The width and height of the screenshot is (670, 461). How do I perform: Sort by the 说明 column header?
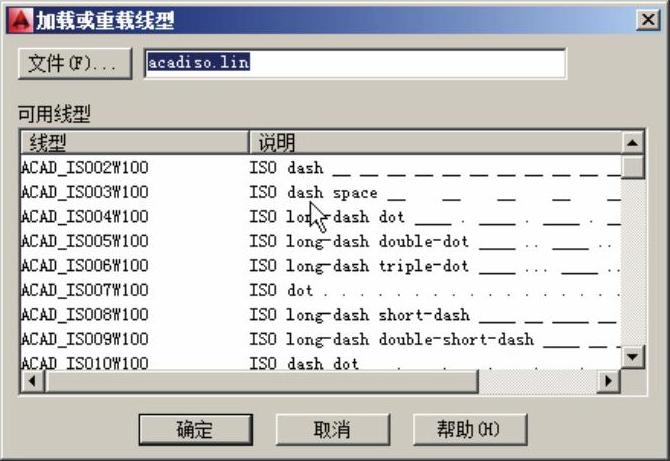click(433, 142)
